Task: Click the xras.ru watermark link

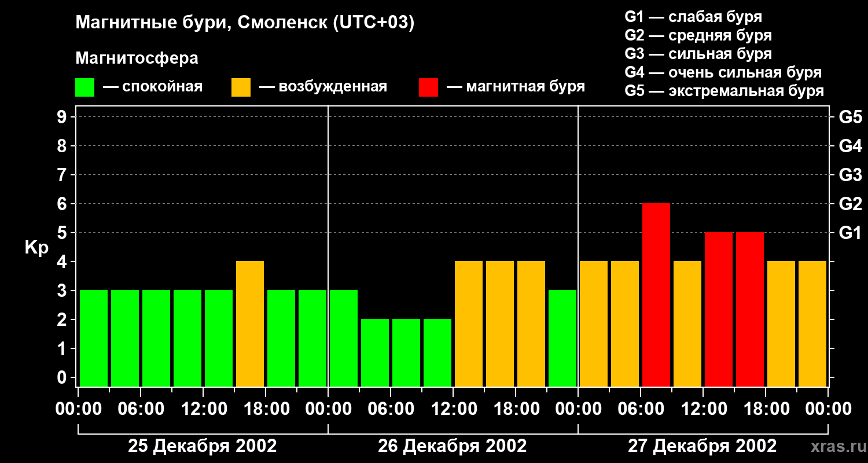Action: 836,446
